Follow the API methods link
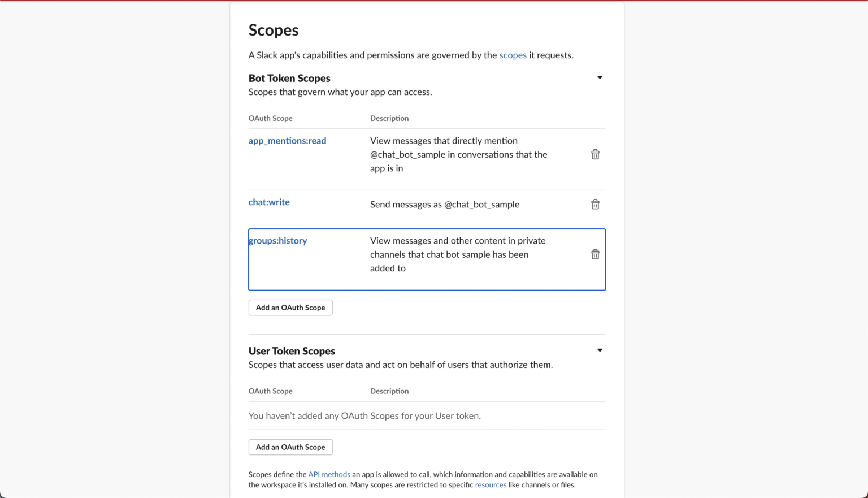Image resolution: width=868 pixels, height=498 pixels. pyautogui.click(x=329, y=475)
